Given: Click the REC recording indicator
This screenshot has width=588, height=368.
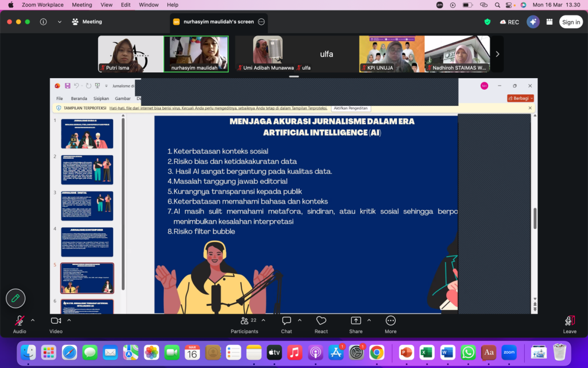Looking at the screenshot, I should [x=509, y=22].
